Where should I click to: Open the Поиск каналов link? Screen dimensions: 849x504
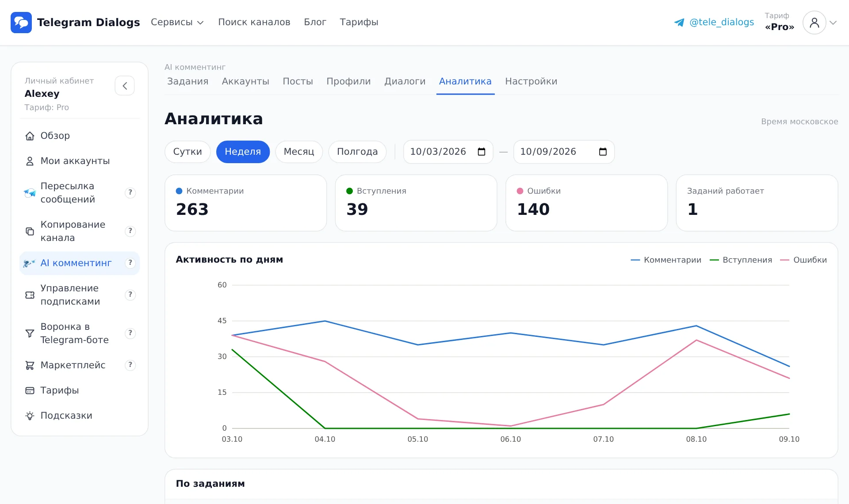(254, 22)
